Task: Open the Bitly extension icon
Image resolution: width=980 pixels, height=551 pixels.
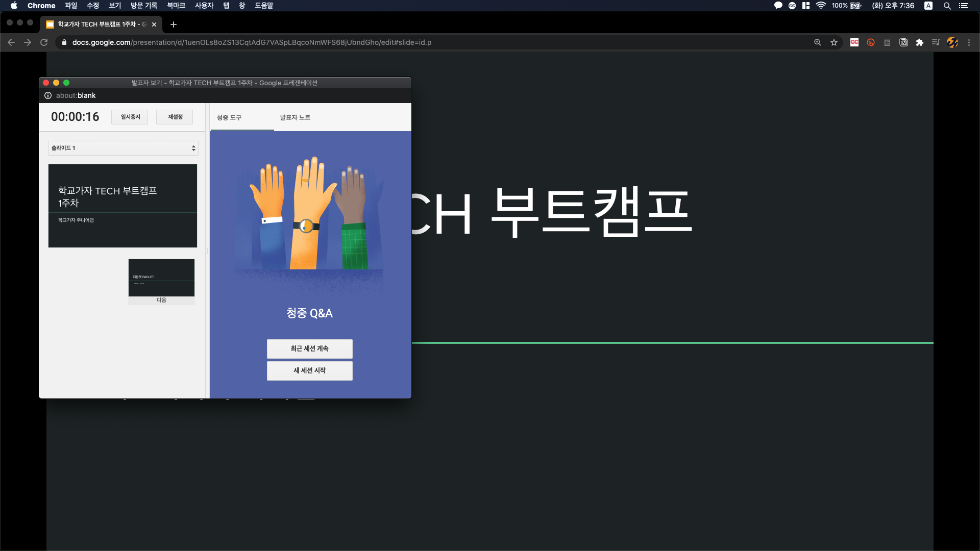Action: tap(871, 42)
